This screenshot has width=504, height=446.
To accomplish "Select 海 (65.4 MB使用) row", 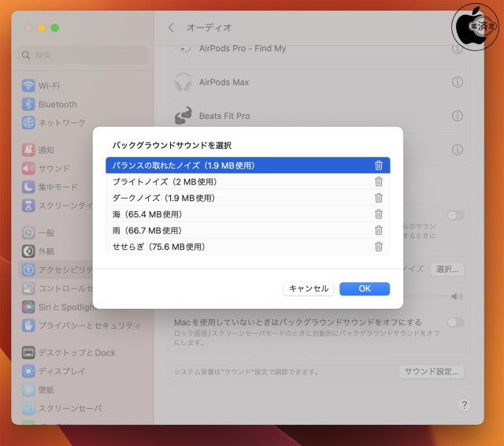I will (248, 214).
